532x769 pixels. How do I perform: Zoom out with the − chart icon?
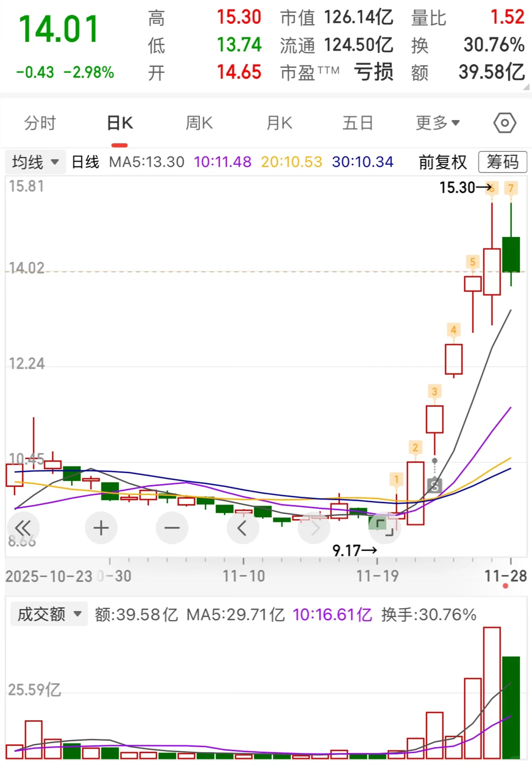[x=172, y=527]
